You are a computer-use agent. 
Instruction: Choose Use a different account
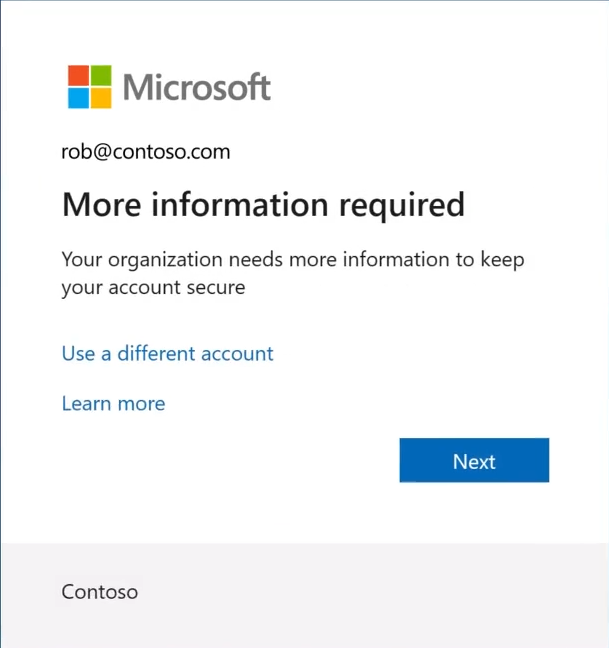pos(167,353)
